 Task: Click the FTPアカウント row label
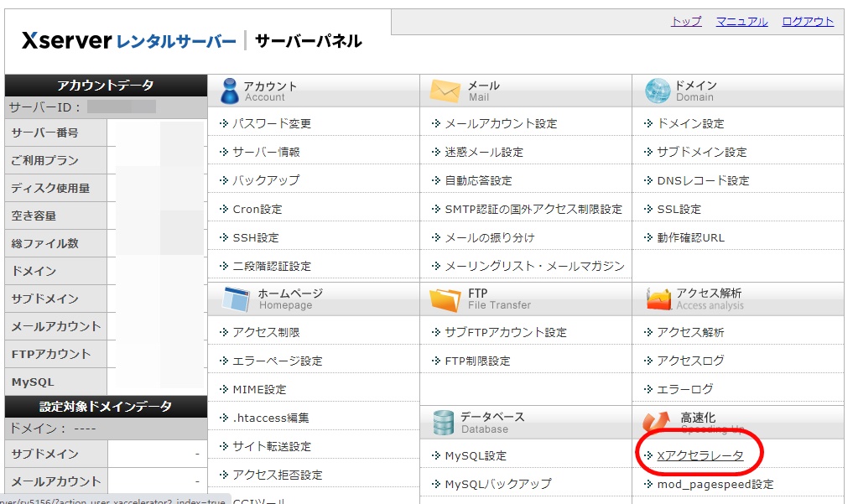point(51,354)
